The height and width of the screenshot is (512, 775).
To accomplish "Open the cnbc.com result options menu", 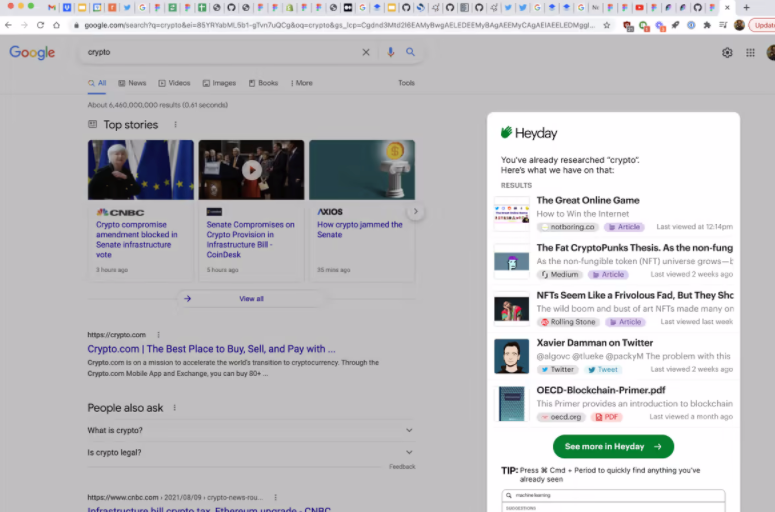I will pos(275,497).
